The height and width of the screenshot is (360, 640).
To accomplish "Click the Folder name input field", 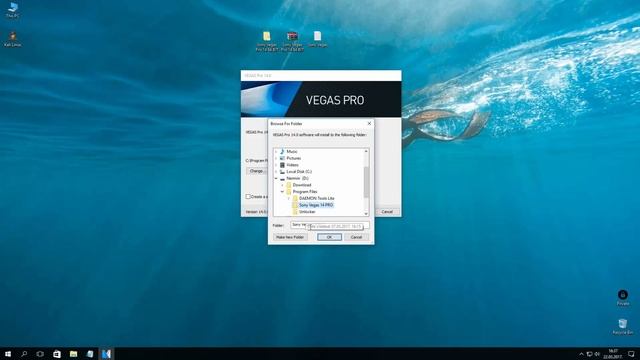I will point(330,225).
